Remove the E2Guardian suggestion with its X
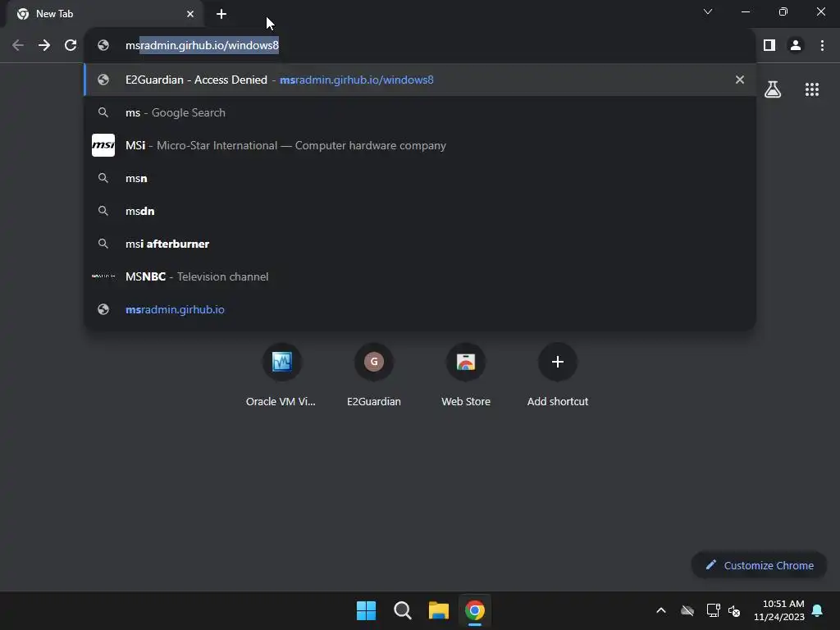Image resolution: width=840 pixels, height=630 pixels. point(740,80)
